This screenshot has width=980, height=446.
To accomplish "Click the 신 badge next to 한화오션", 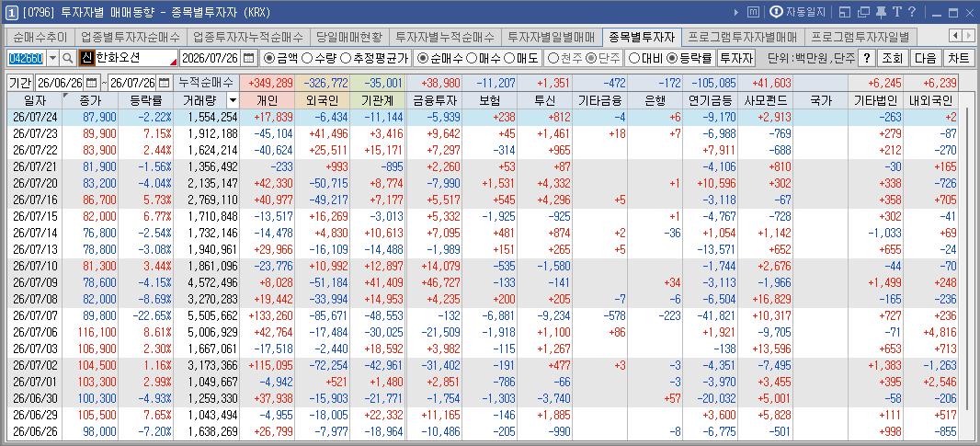I will point(86,58).
